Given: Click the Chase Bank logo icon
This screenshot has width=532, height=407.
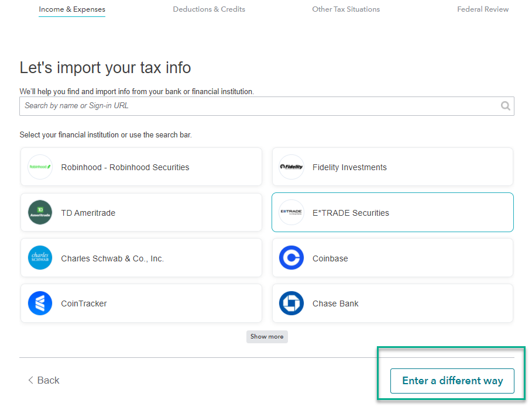Looking at the screenshot, I should coord(291,303).
